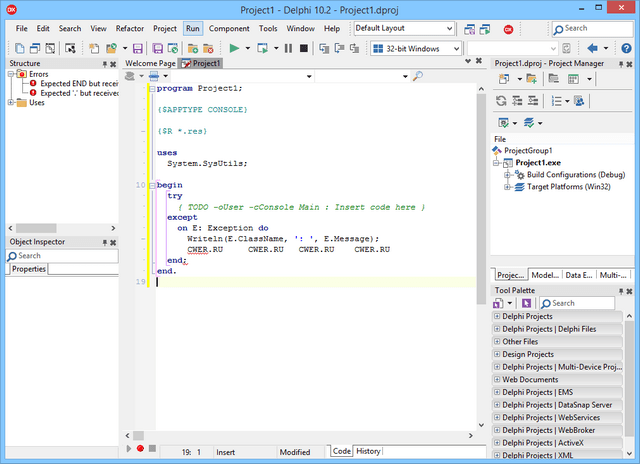Switch to the Welcome Page tab
Image resolution: width=640 pixels, height=464 pixels.
click(x=149, y=63)
